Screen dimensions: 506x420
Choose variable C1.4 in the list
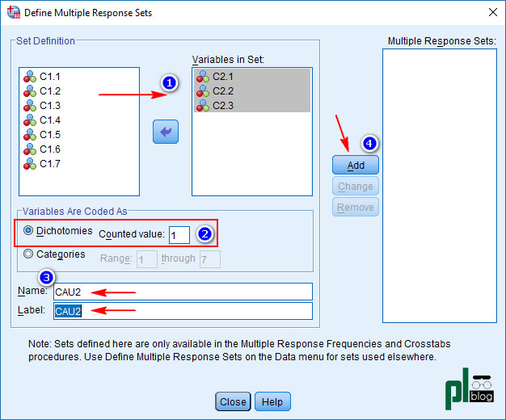49,120
